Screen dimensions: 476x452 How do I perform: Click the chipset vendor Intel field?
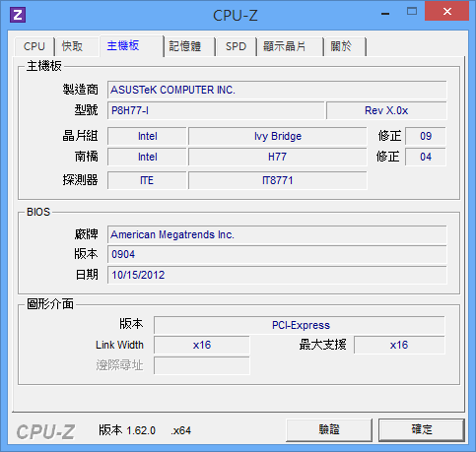[x=147, y=136]
